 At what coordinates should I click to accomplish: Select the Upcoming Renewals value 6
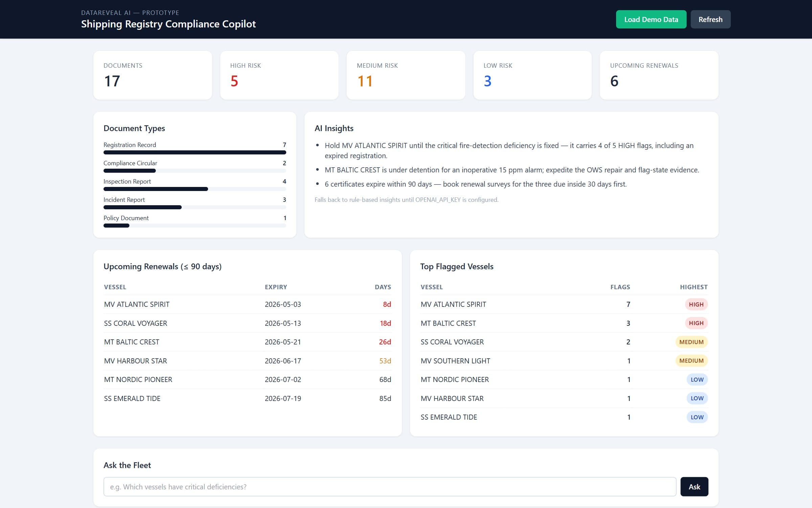[614, 81]
